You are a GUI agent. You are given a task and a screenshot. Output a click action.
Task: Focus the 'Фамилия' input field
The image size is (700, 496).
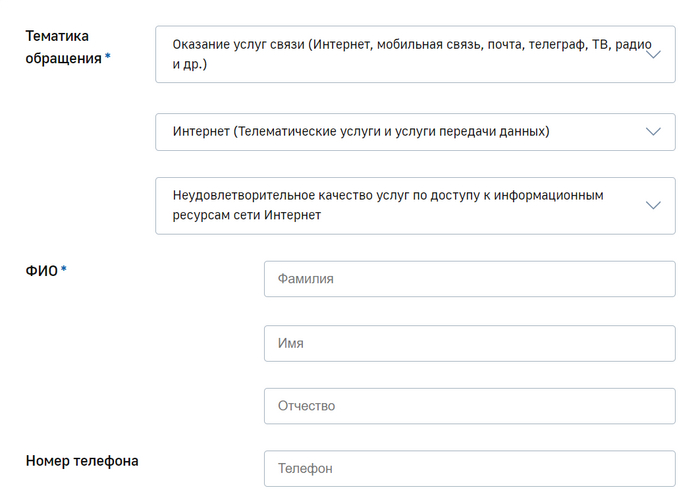469,279
